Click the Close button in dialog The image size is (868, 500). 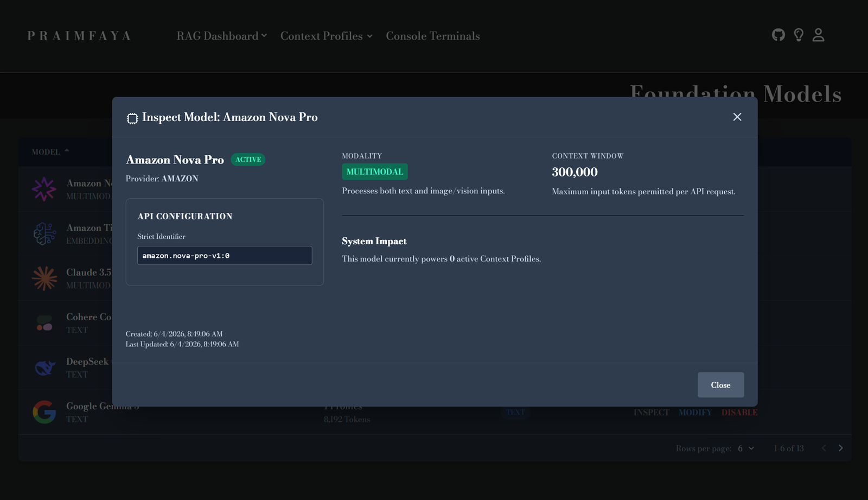[720, 385]
